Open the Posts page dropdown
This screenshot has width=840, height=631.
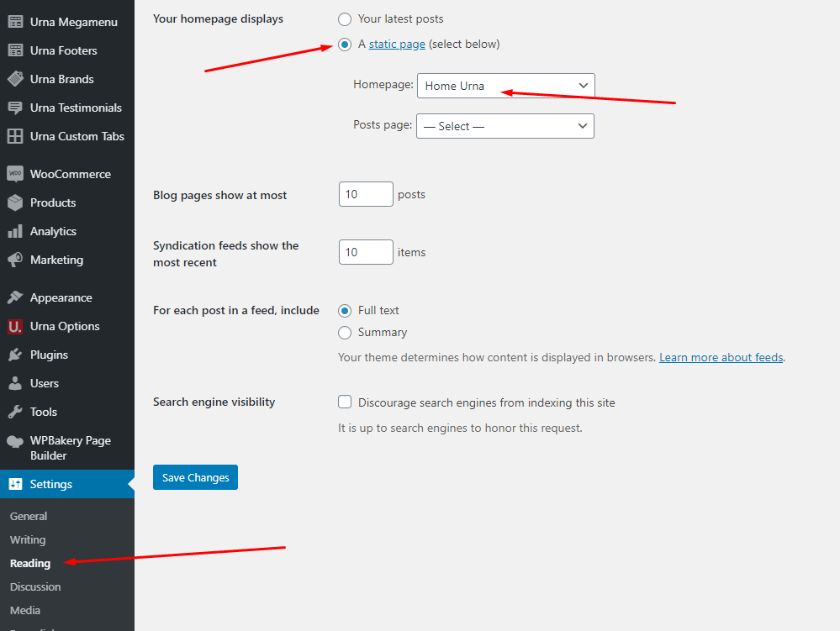505,126
